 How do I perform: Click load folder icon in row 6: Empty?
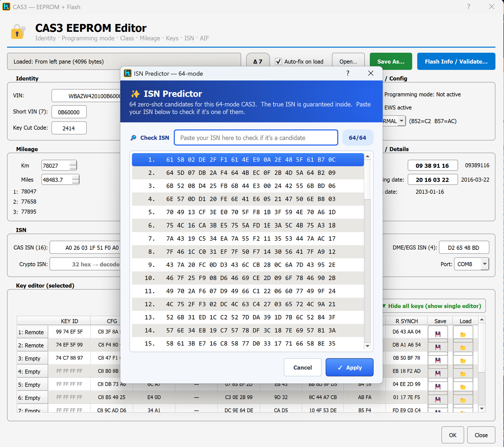(463, 400)
